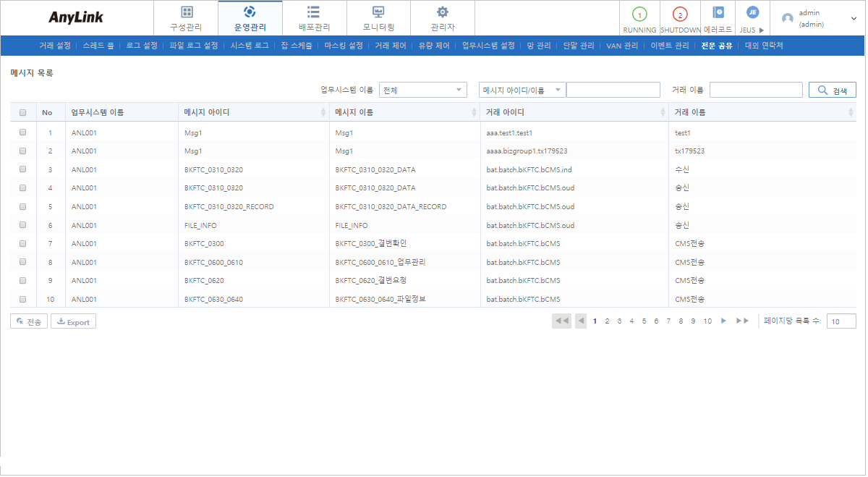The width and height of the screenshot is (868, 477).
Task: Open the 유량 제어 submenu
Action: pyautogui.click(x=434, y=46)
